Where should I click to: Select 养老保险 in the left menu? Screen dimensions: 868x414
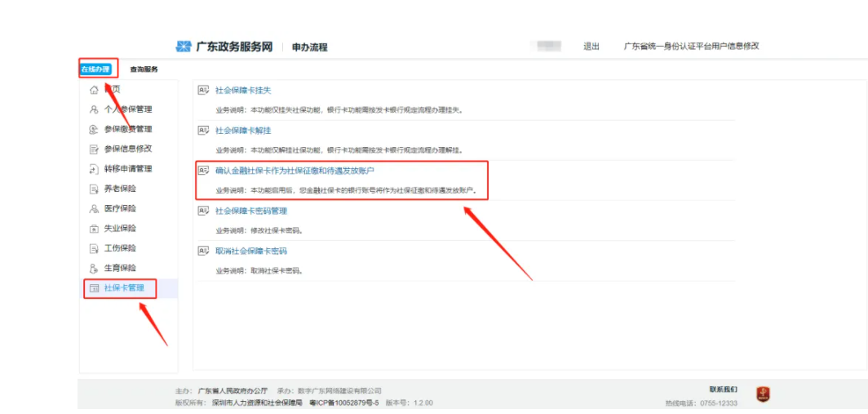(x=120, y=189)
